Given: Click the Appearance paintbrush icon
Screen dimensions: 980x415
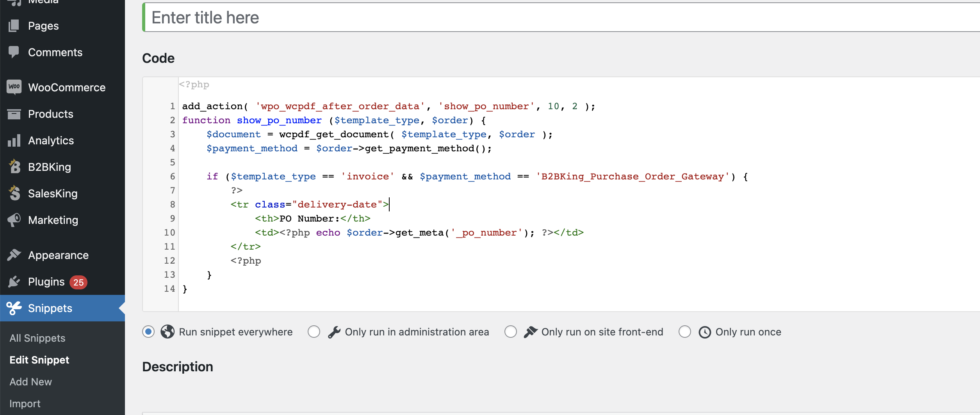Looking at the screenshot, I should (14, 255).
